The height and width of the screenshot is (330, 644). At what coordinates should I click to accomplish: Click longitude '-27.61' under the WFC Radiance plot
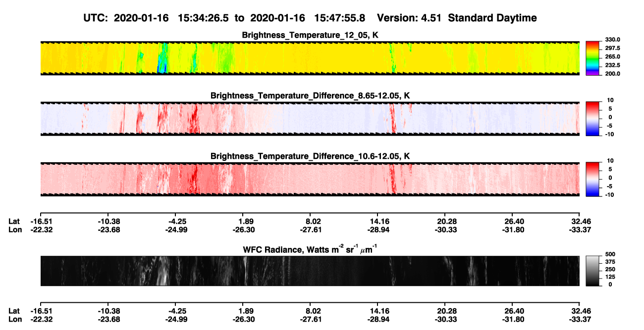[310, 319]
